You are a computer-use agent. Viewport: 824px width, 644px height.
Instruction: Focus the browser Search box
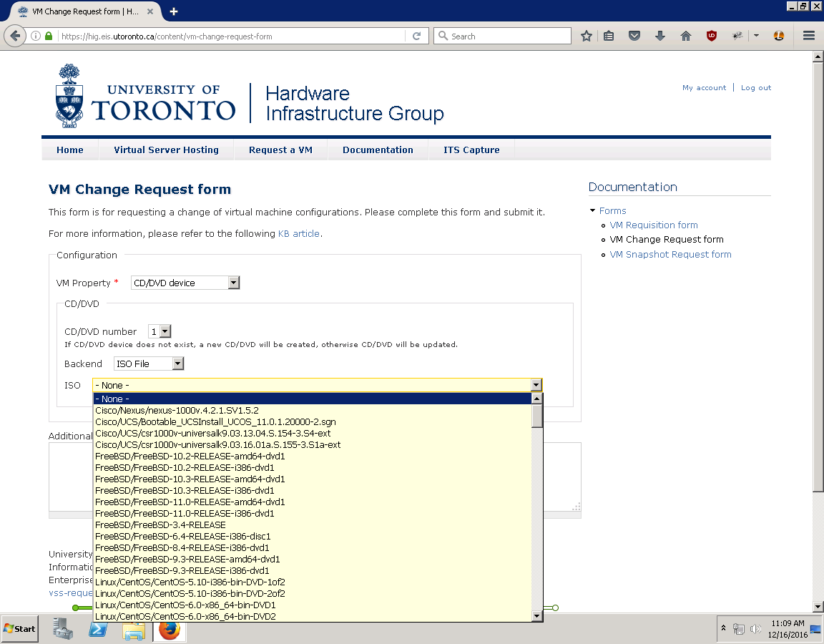(502, 36)
